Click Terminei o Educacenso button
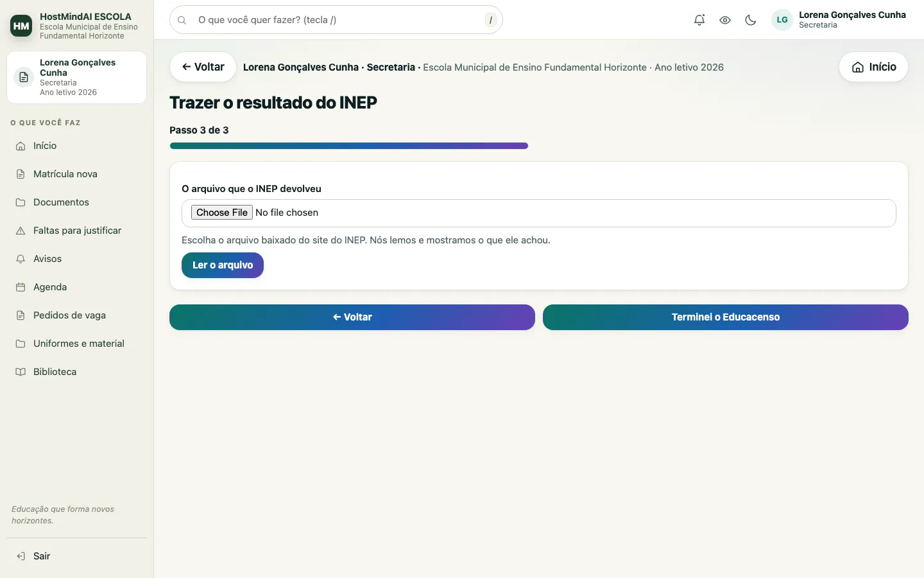 coord(726,317)
